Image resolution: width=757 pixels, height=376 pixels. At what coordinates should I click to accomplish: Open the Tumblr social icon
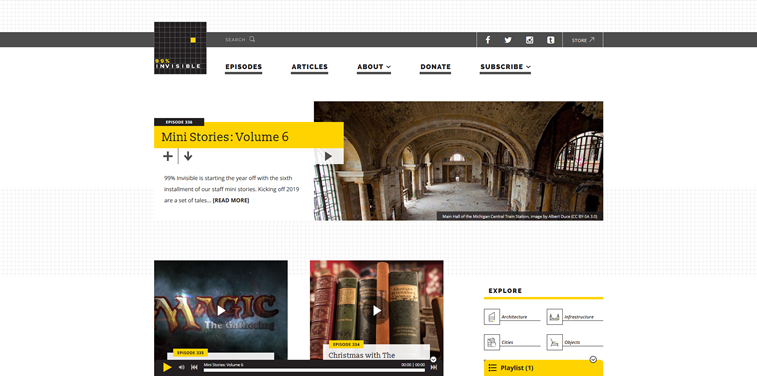pos(550,40)
